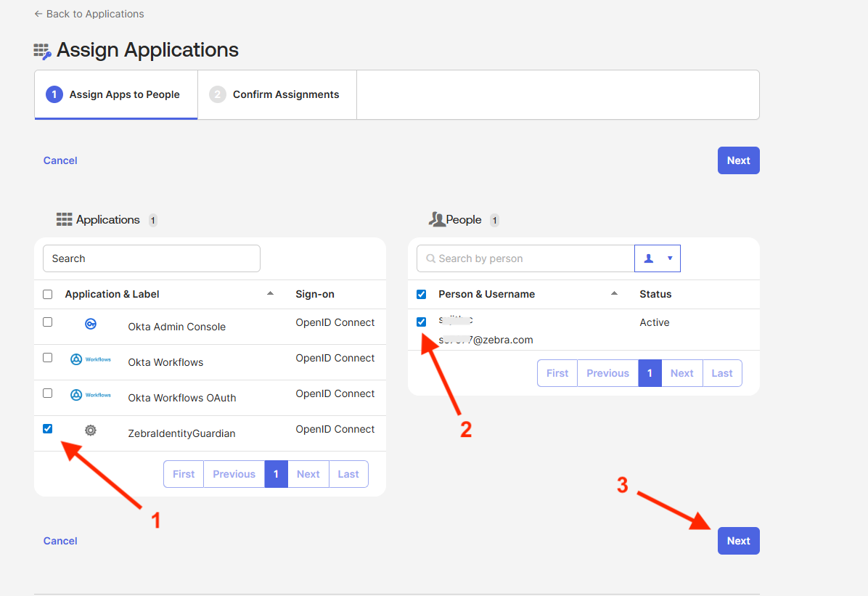Select Assign Apps to People tab
Image resolution: width=868 pixels, height=596 pixels.
point(115,95)
